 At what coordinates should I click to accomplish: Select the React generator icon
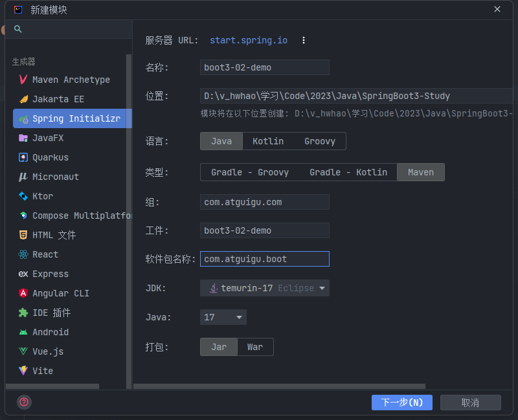pyautogui.click(x=23, y=254)
